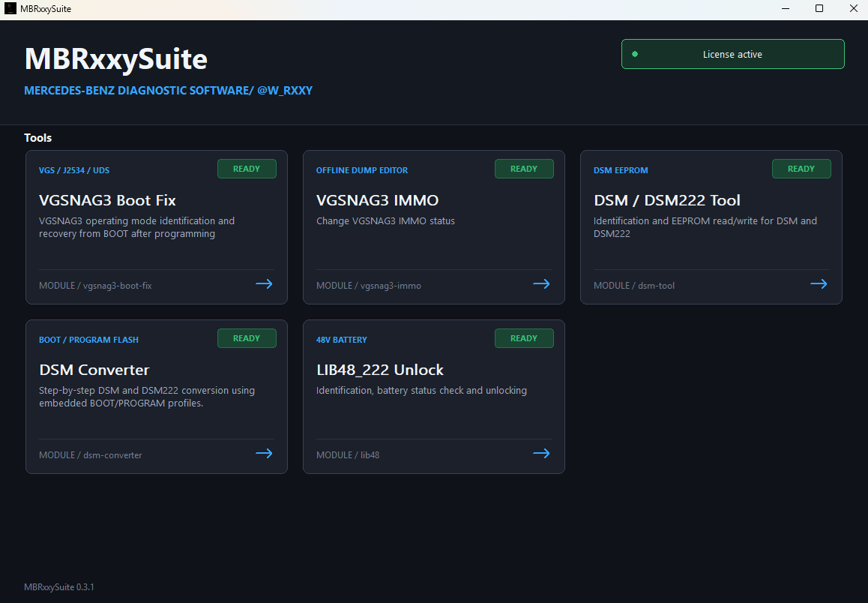The width and height of the screenshot is (868, 603).
Task: Click the License active status button
Action: click(733, 54)
